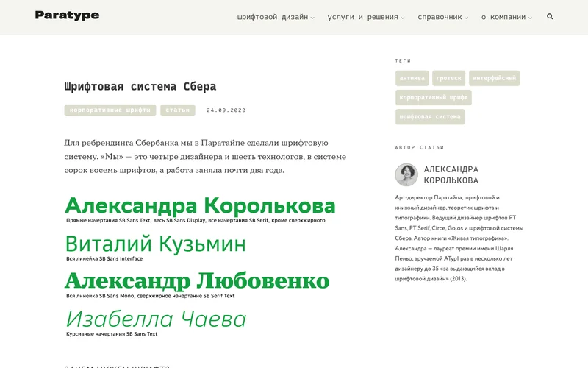Click the intro paragraph starting «Для ребрендинга»
This screenshot has width=588, height=368.
pos(205,156)
